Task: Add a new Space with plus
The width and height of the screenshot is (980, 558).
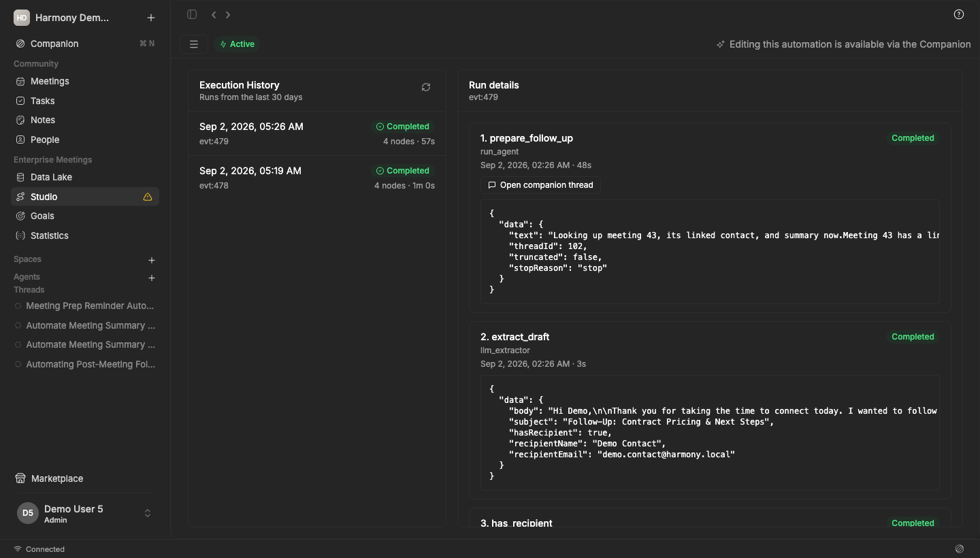Action: pos(152,260)
